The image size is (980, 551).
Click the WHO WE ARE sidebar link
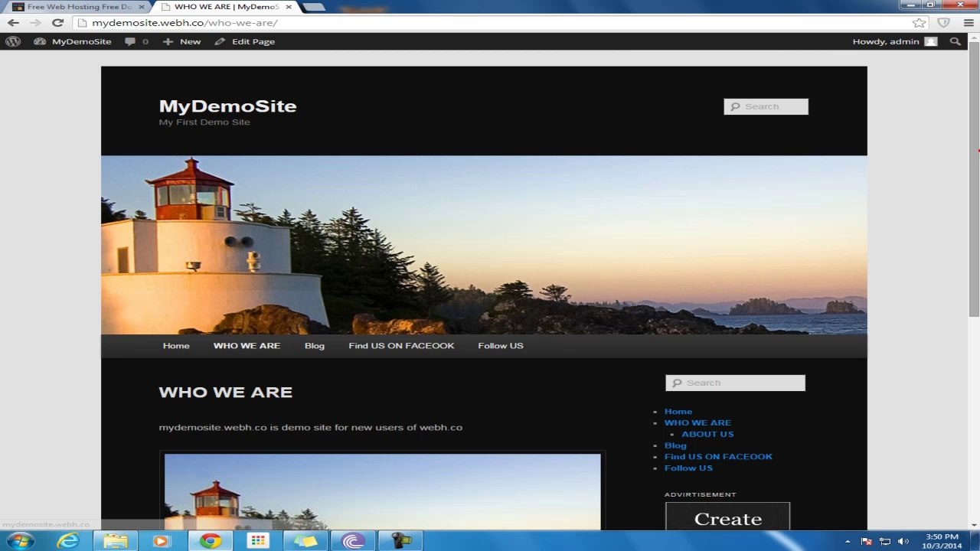coord(697,422)
